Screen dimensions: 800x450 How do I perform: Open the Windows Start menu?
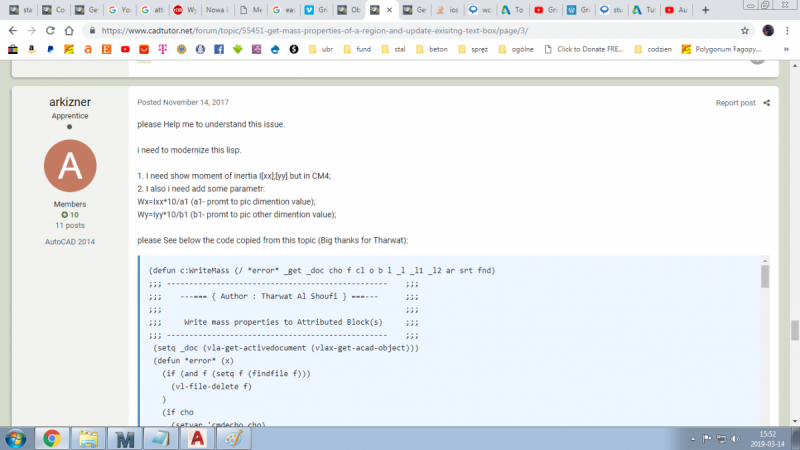pyautogui.click(x=15, y=439)
